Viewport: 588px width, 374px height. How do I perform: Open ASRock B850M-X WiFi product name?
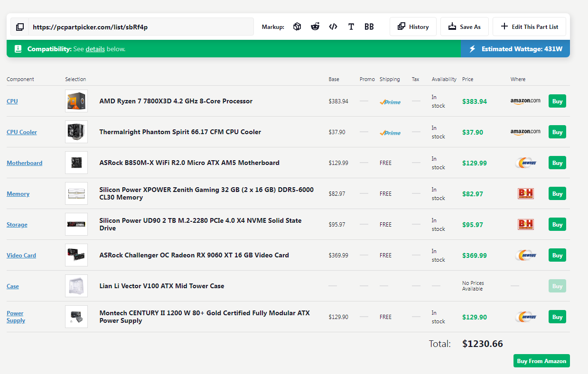pos(189,163)
